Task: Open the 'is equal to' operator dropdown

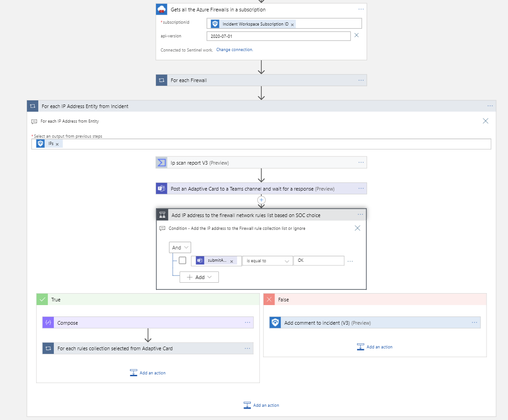Action: coord(267,260)
